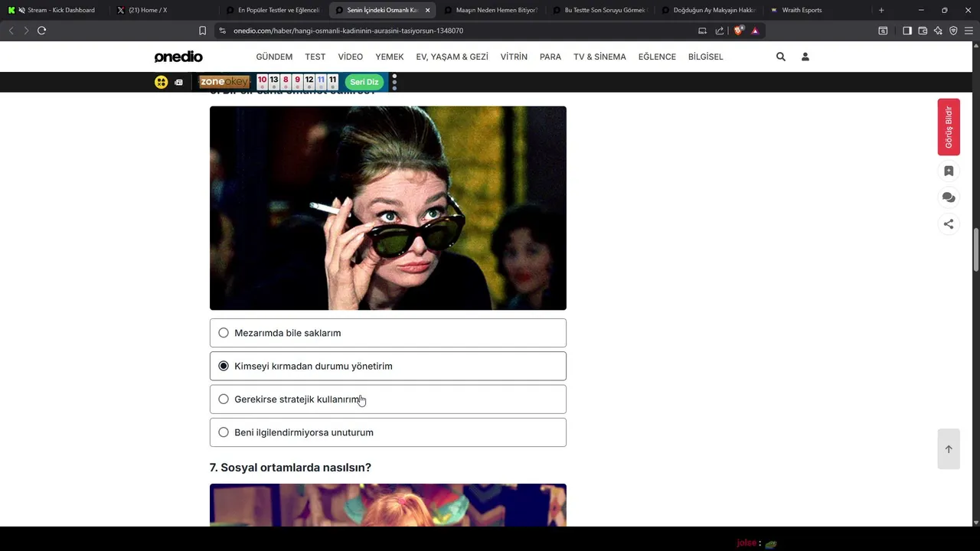Viewport: 980px width, 551px height.
Task: Open the BİLGİSEL menu item
Action: pos(706,57)
